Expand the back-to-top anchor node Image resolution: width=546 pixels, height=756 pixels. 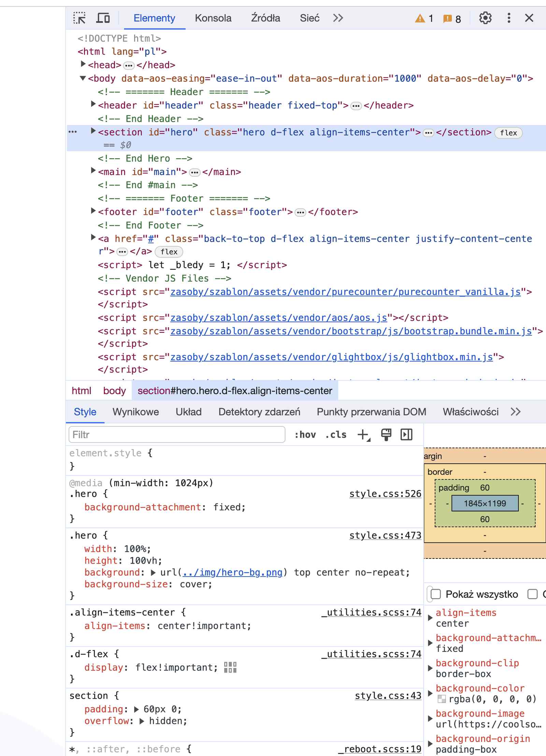pyautogui.click(x=93, y=237)
